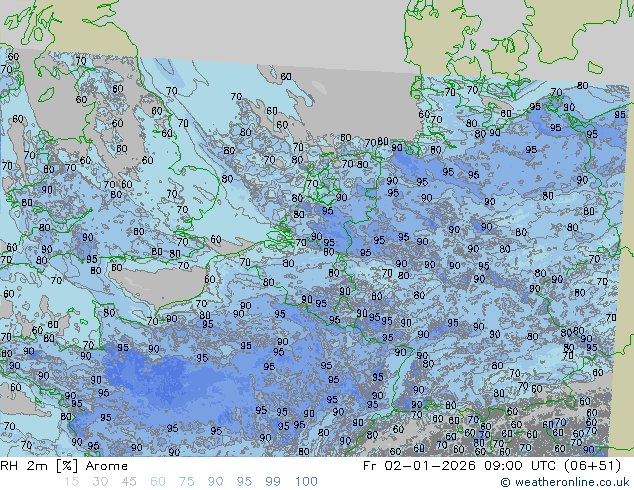Click legend scale value "45"

[129, 482]
